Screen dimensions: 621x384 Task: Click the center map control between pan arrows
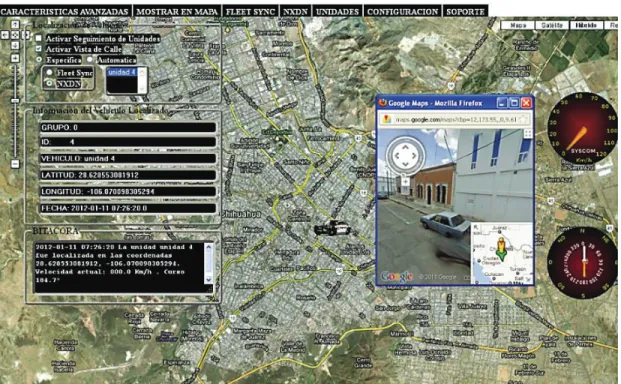coord(15,35)
